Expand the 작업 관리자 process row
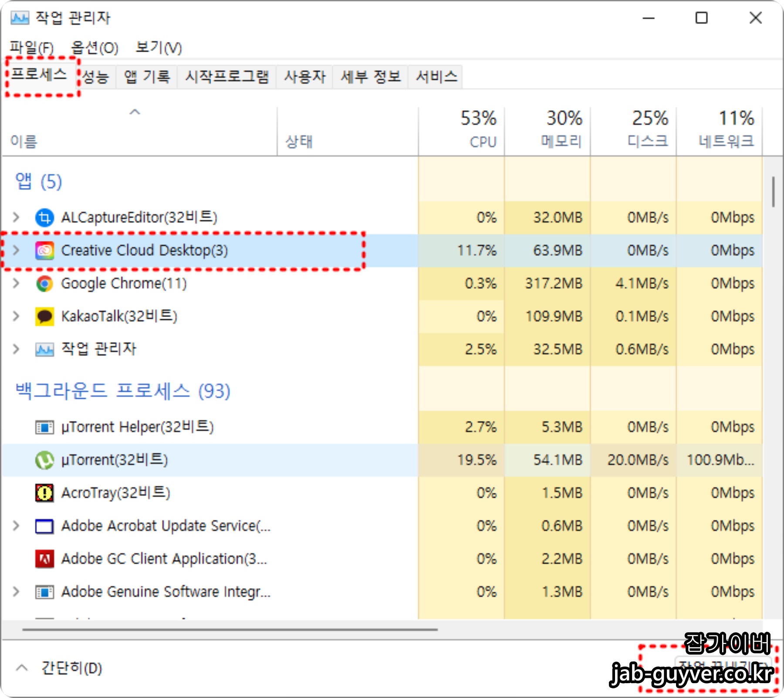 pyautogui.click(x=16, y=349)
